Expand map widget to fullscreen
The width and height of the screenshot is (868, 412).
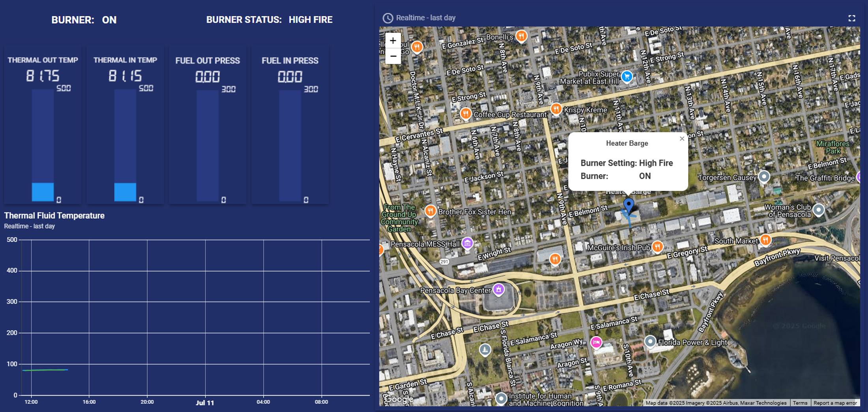pyautogui.click(x=851, y=18)
